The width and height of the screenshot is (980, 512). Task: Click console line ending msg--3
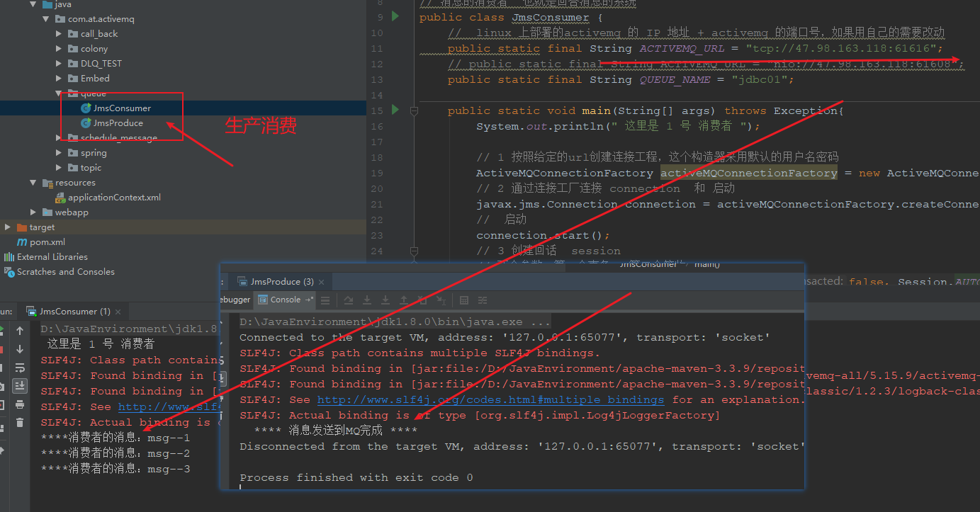tap(116, 470)
